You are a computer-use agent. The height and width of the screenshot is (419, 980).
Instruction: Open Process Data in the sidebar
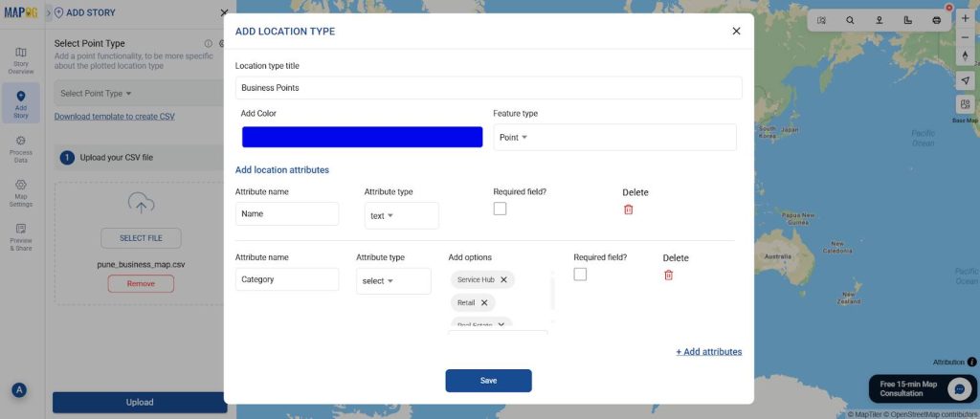tap(21, 149)
